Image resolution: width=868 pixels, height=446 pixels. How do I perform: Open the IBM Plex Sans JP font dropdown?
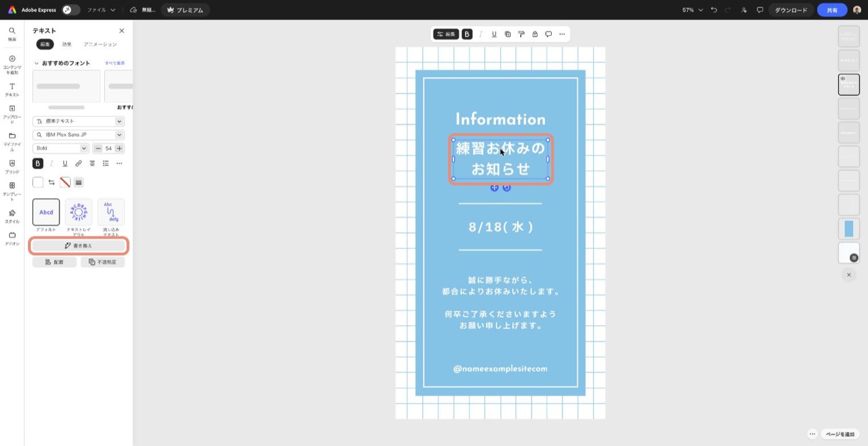tap(79, 134)
